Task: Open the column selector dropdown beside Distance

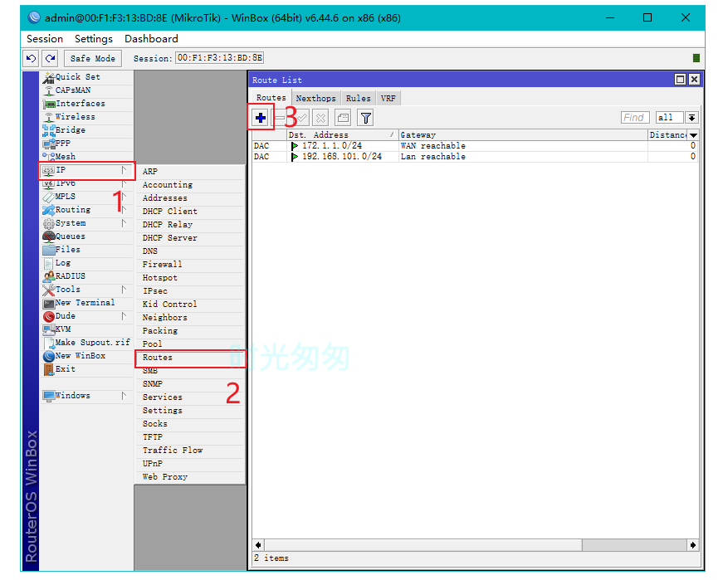Action: pos(694,135)
